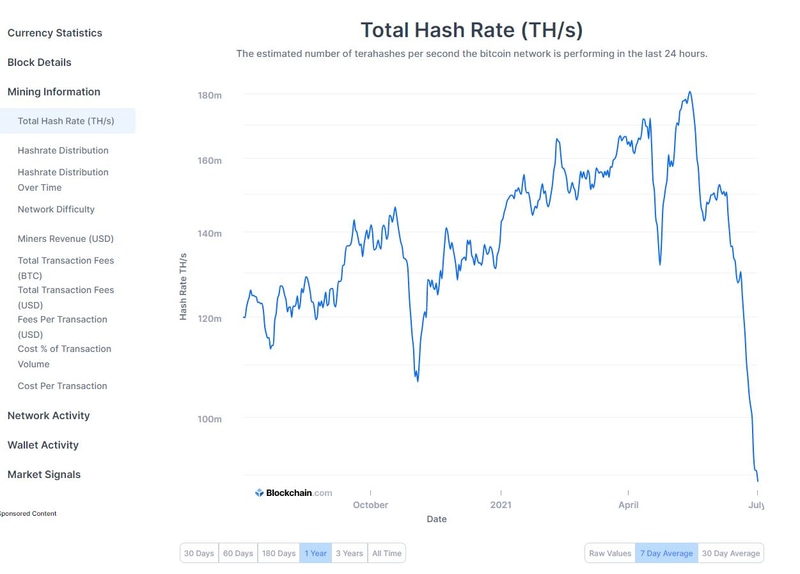Screen dimensions: 800x574
Task: Set time range to 30 Days
Action: point(198,553)
